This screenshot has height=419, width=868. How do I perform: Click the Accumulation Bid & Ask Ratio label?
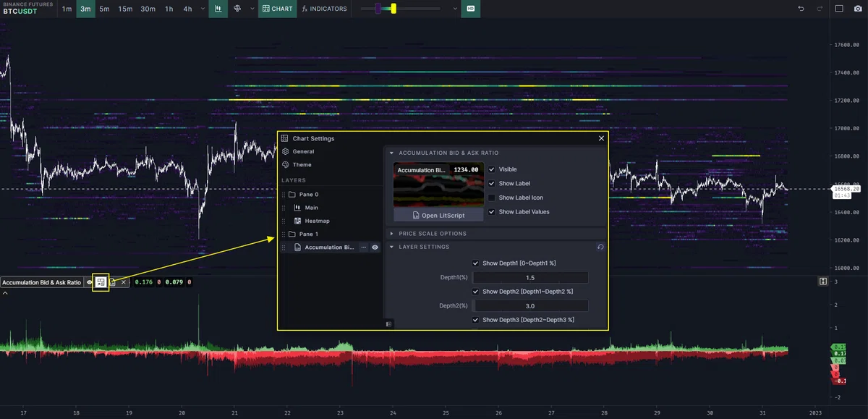41,282
